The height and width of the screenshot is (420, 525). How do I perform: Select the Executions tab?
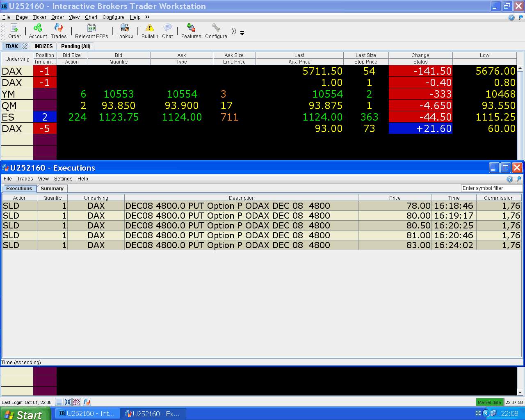(x=19, y=189)
